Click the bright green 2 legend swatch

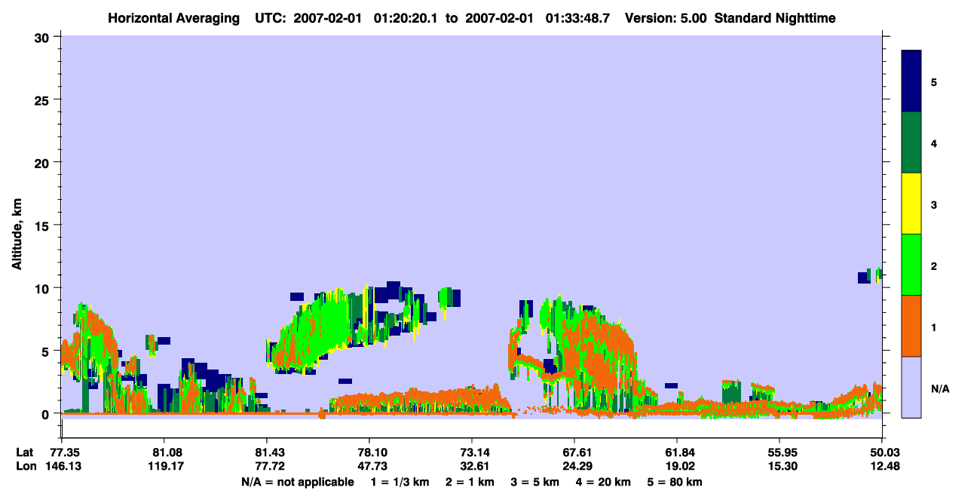tap(911, 265)
